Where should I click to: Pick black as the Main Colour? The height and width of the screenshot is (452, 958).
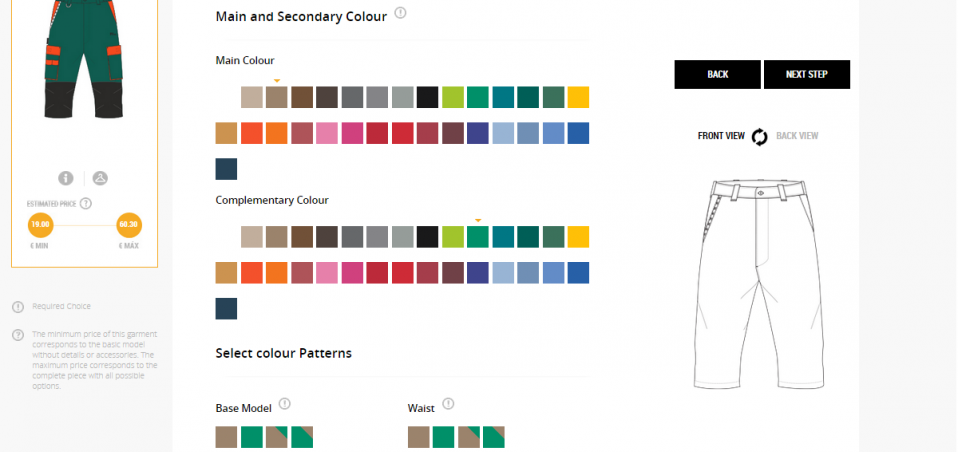pos(428,97)
